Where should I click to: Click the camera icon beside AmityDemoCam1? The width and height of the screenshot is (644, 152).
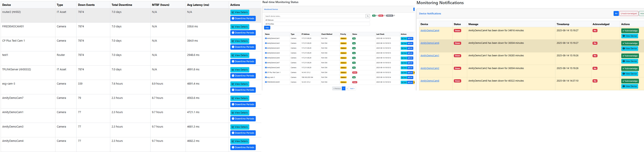[266, 38]
